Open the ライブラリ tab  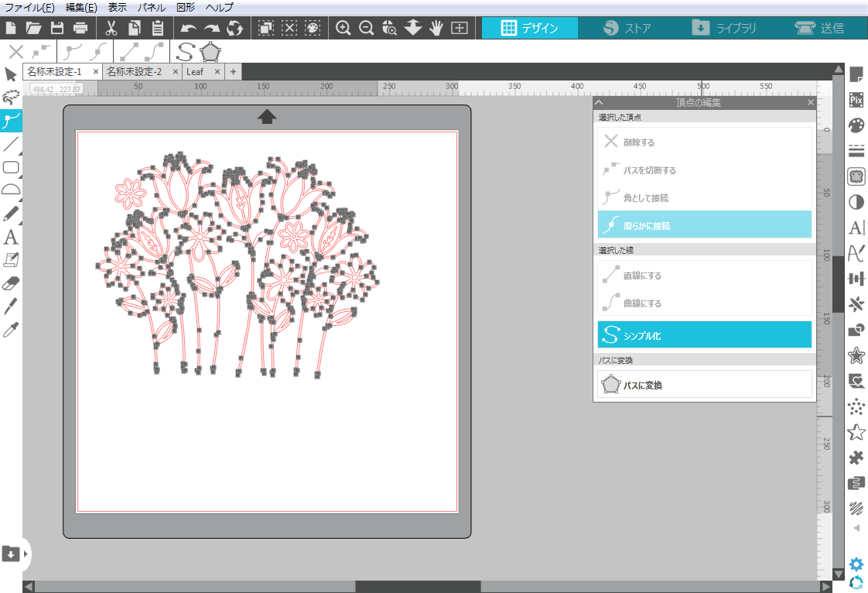point(723,28)
